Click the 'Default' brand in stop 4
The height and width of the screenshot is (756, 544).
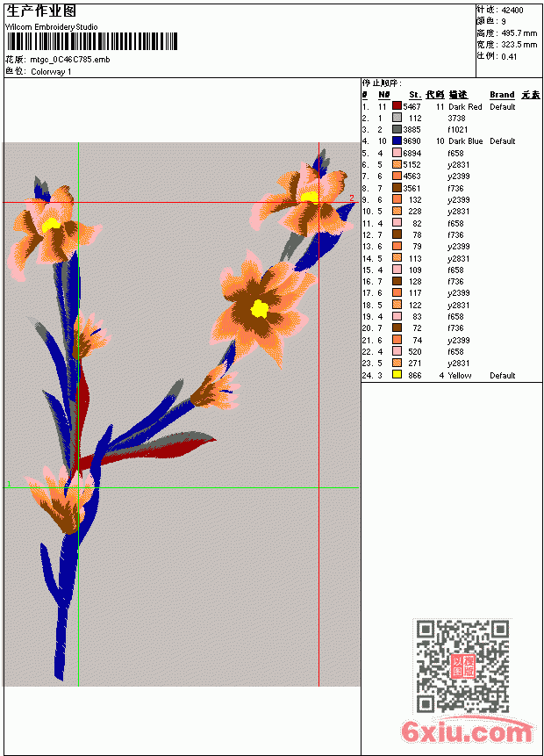coord(503,141)
